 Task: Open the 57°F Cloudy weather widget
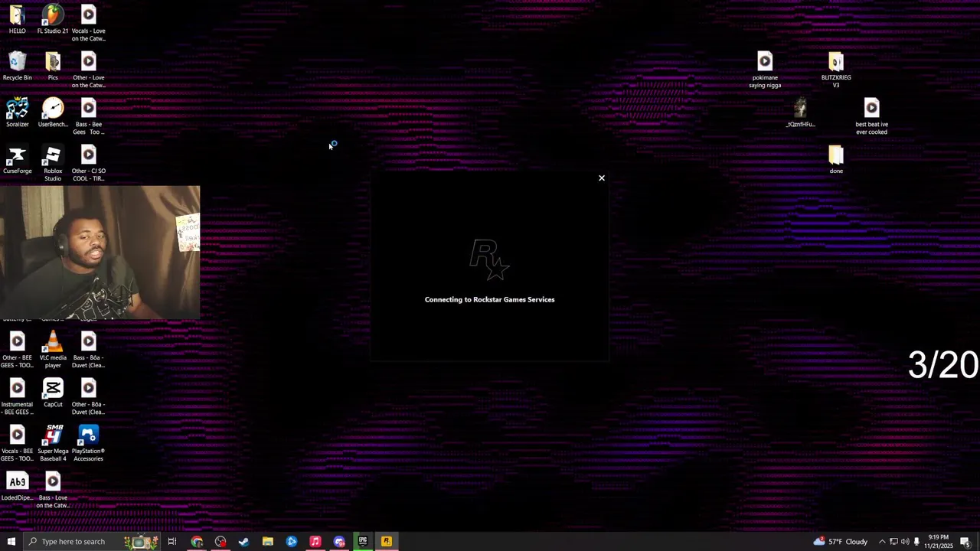(841, 542)
